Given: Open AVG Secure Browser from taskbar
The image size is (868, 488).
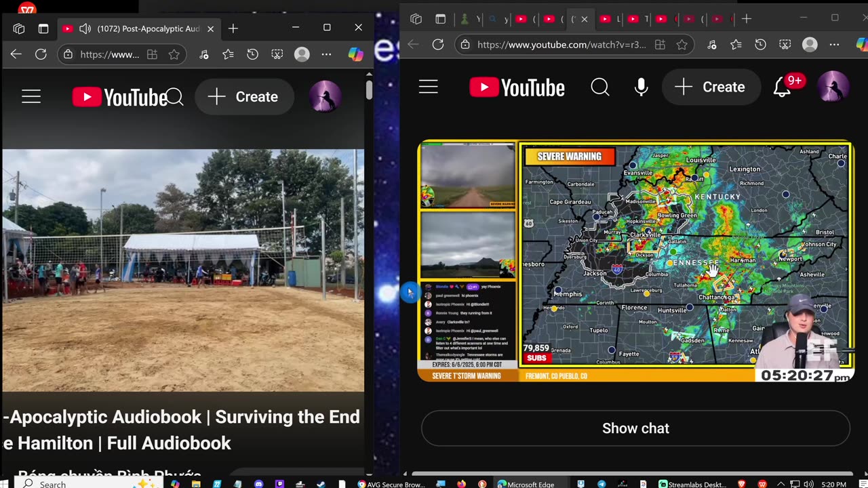Looking at the screenshot, I should pyautogui.click(x=391, y=484).
